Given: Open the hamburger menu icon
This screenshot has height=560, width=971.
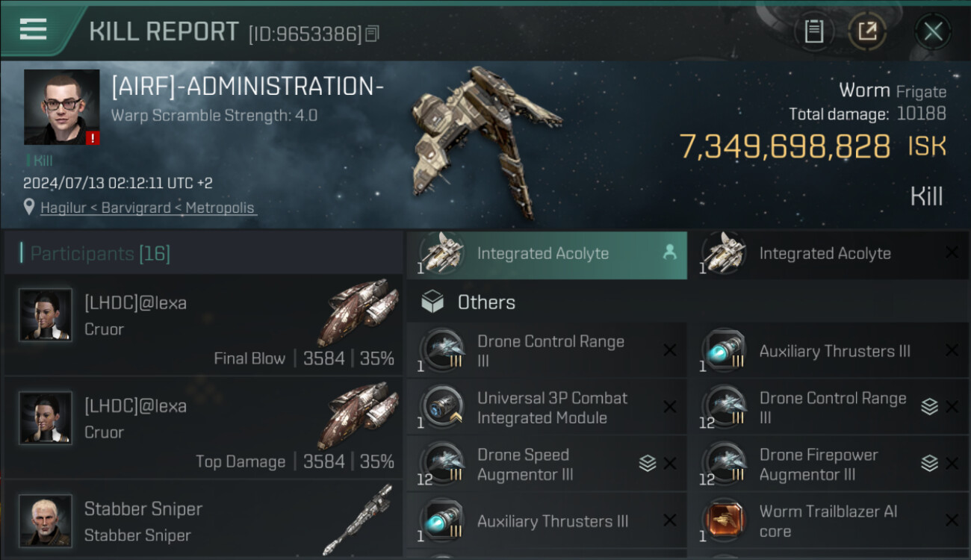Looking at the screenshot, I should (33, 29).
